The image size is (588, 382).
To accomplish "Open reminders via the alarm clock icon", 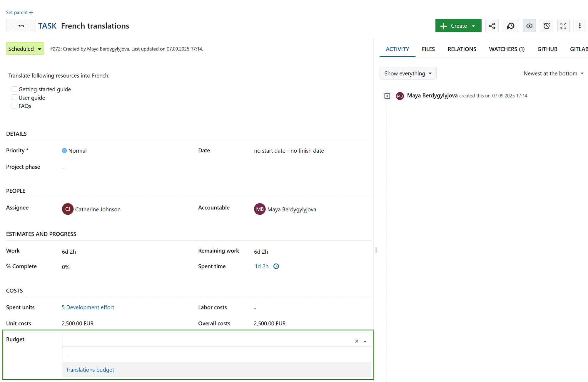I will [546, 26].
